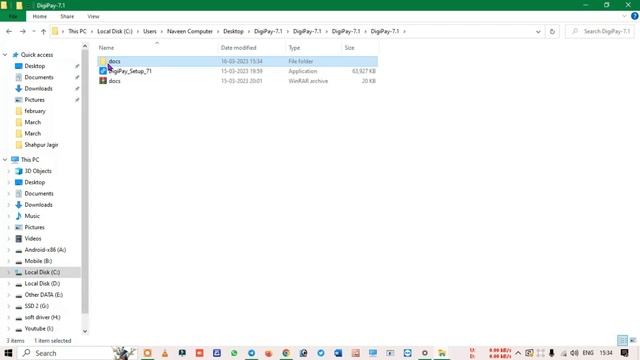
Task: Open WhatsApp from the taskbar
Action: tap(234, 353)
